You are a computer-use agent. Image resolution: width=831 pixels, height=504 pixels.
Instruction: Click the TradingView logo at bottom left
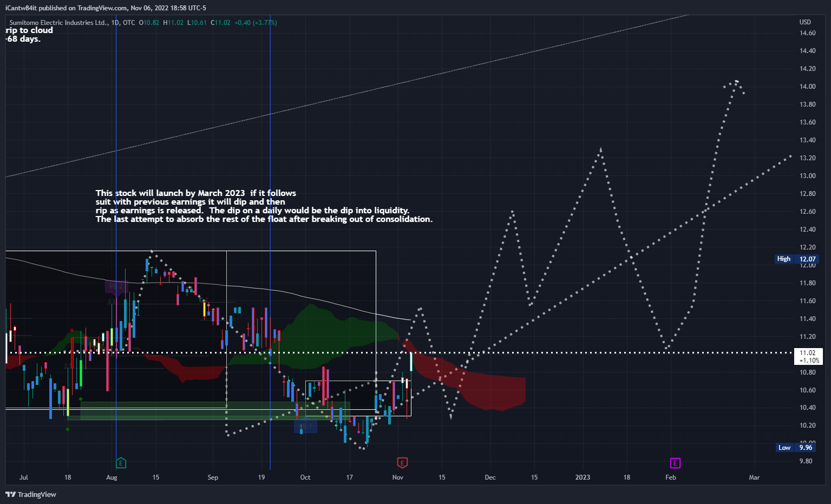pos(31,494)
